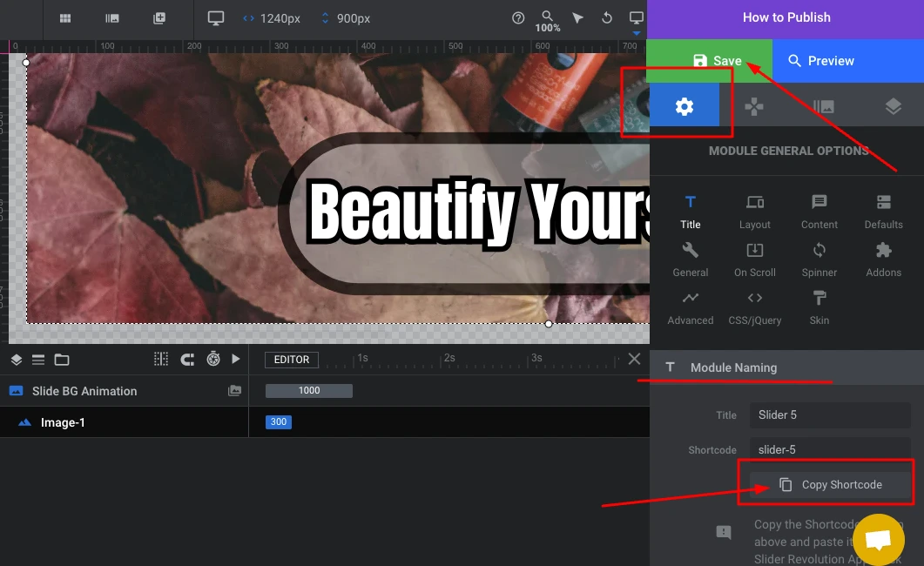The image size is (924, 566).
Task: Save the slider module
Action: tap(710, 61)
